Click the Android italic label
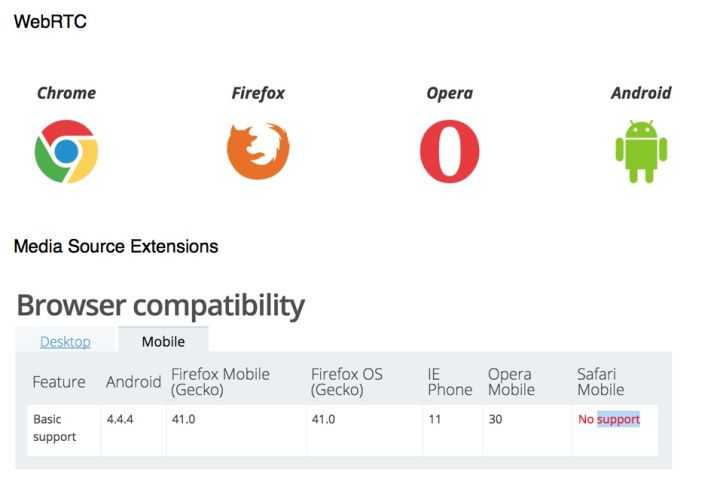 pyautogui.click(x=641, y=93)
